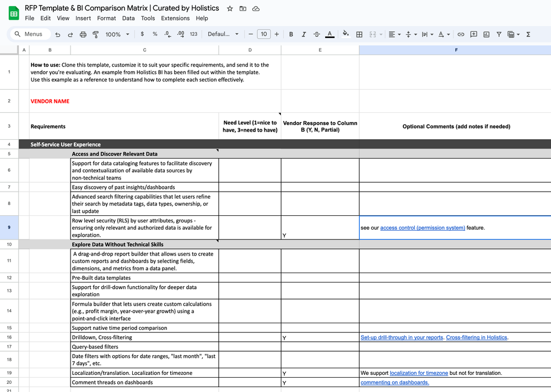Insert a comment using the toolbar icon
Image resolution: width=551 pixels, height=392 pixels.
pos(473,34)
